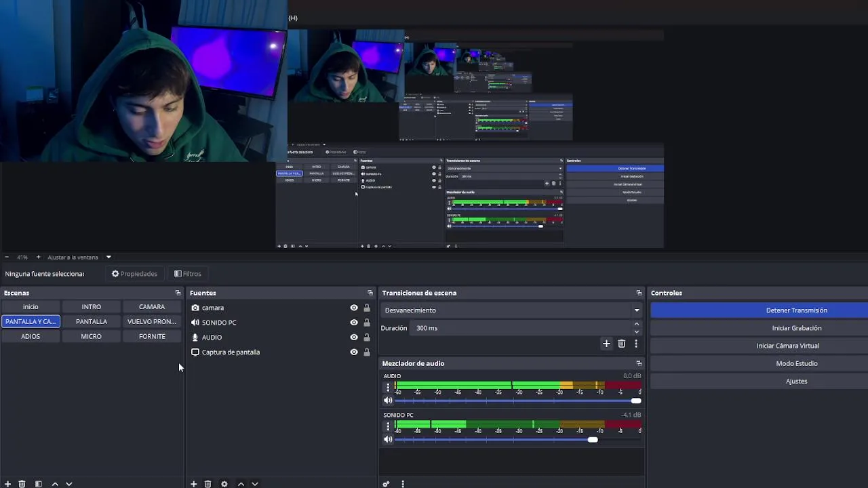Screen dimensions: 868x488
Task: Switch to the CAMARA scene
Action: pos(152,307)
